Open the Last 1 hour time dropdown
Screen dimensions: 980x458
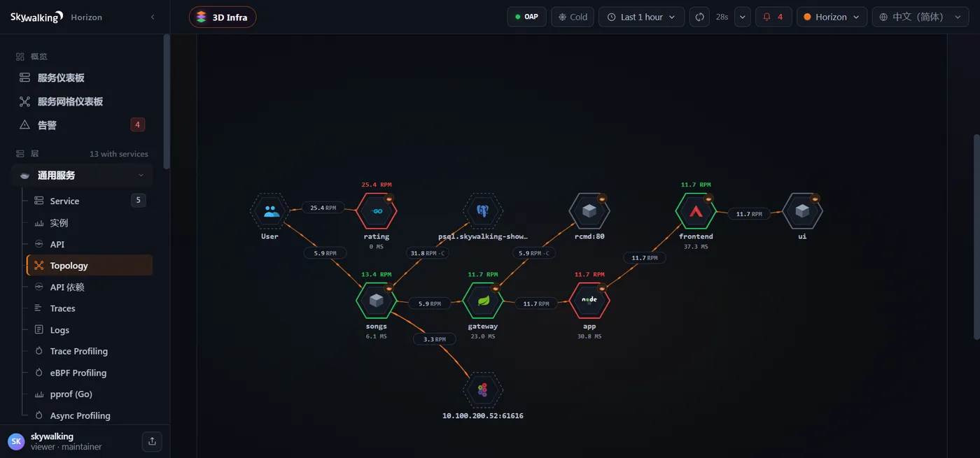[641, 17]
